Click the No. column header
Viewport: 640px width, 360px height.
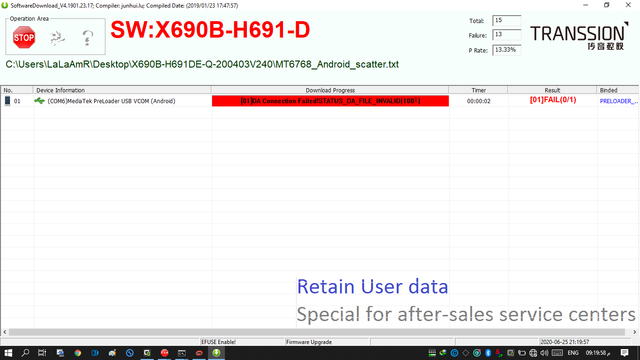17,90
